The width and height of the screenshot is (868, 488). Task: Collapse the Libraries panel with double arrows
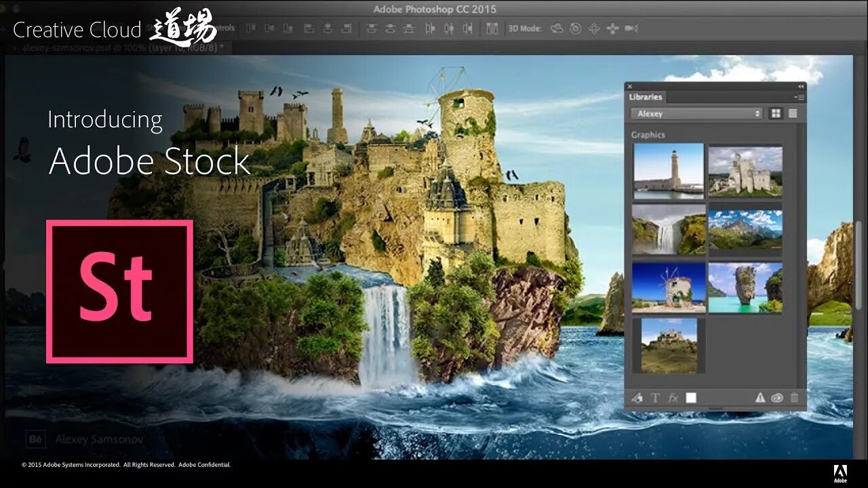[801, 86]
